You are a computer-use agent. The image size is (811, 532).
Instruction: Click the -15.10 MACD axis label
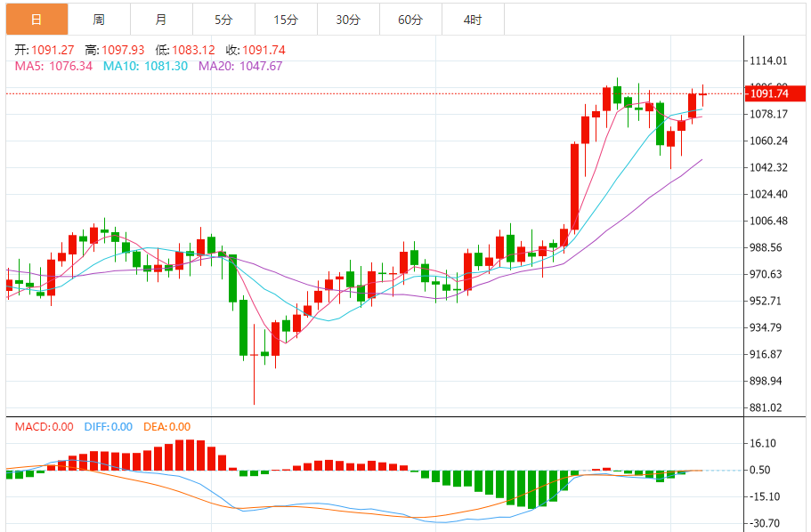pyautogui.click(x=765, y=496)
